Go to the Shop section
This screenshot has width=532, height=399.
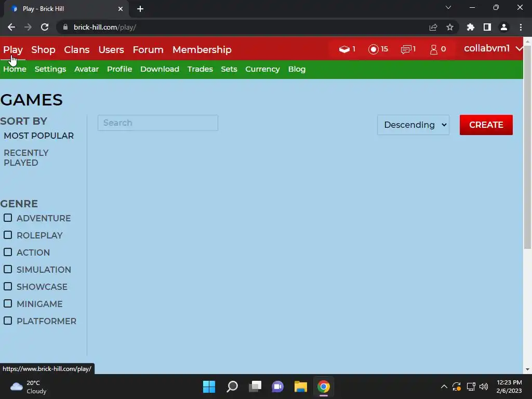[x=43, y=50]
